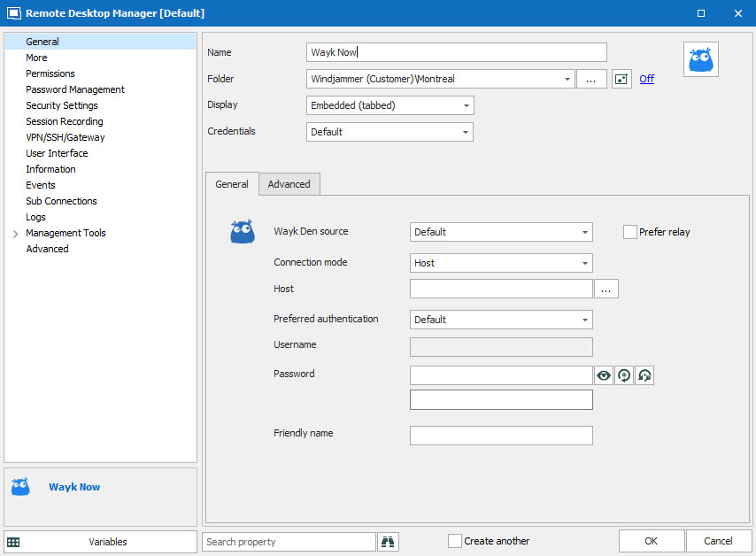This screenshot has width=756, height=556.
Task: Select General in the left sidebar
Action: point(100,42)
